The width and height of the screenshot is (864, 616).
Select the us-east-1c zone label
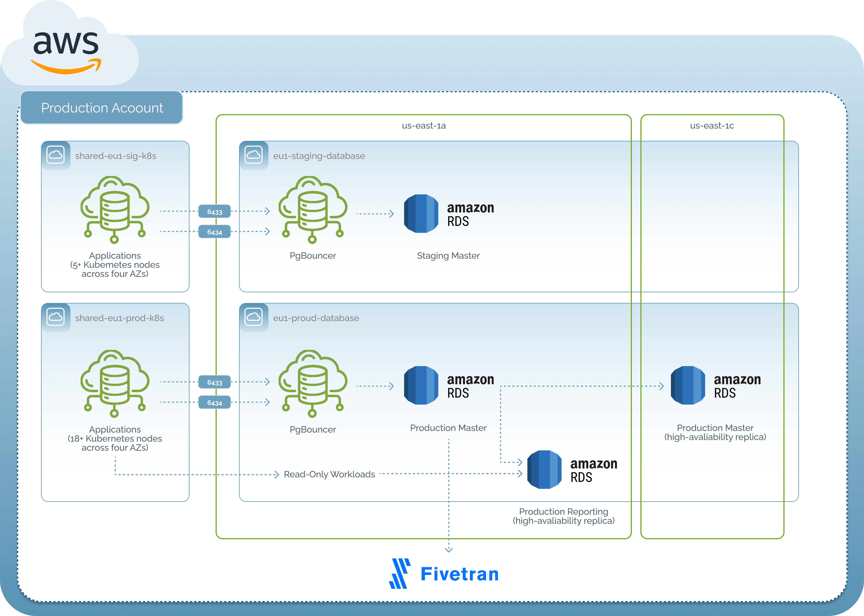point(712,126)
